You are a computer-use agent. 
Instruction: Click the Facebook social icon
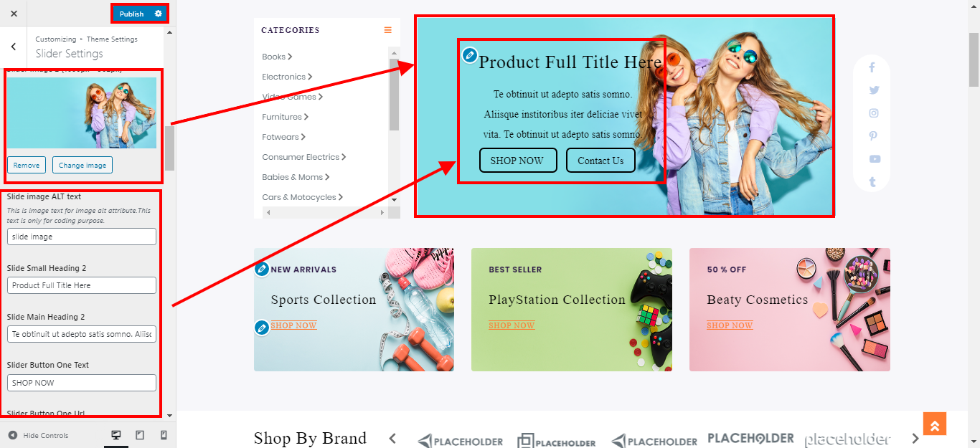pyautogui.click(x=872, y=67)
